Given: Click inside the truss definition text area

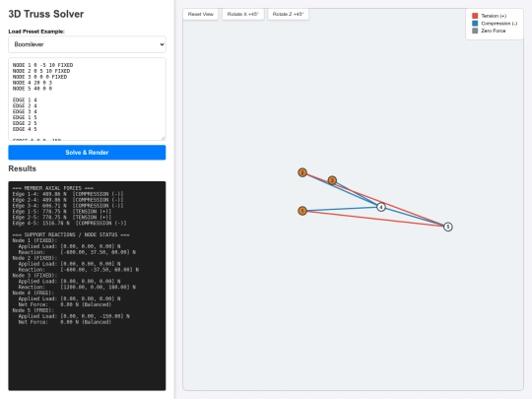Looking at the screenshot, I should pyautogui.click(x=87, y=100).
